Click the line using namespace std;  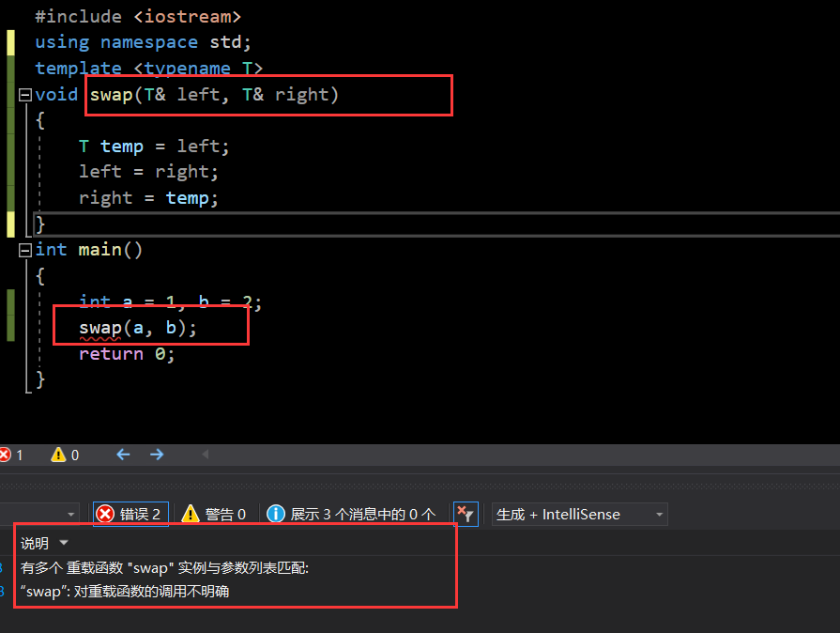pyautogui.click(x=143, y=42)
